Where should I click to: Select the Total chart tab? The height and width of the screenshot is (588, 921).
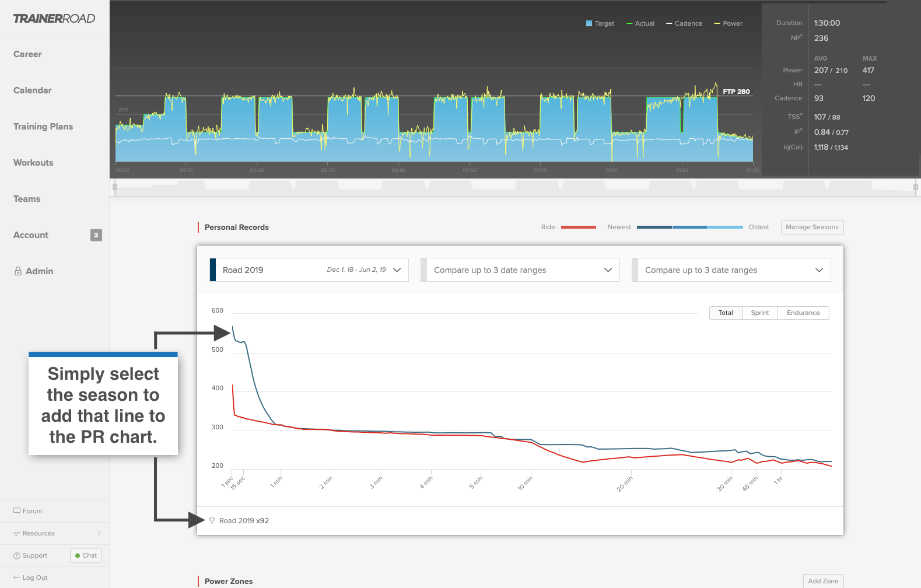coord(726,313)
